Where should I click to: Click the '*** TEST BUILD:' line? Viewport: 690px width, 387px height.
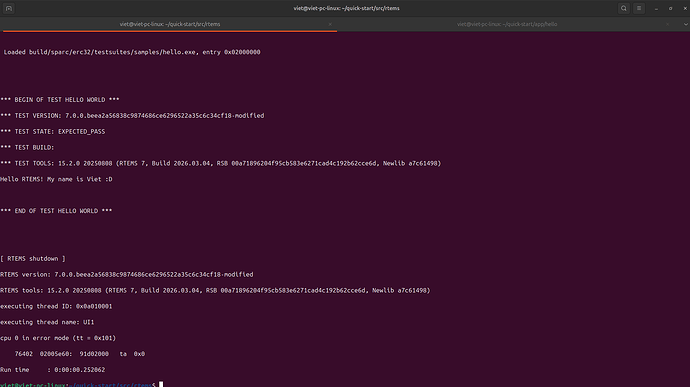[x=27, y=147]
